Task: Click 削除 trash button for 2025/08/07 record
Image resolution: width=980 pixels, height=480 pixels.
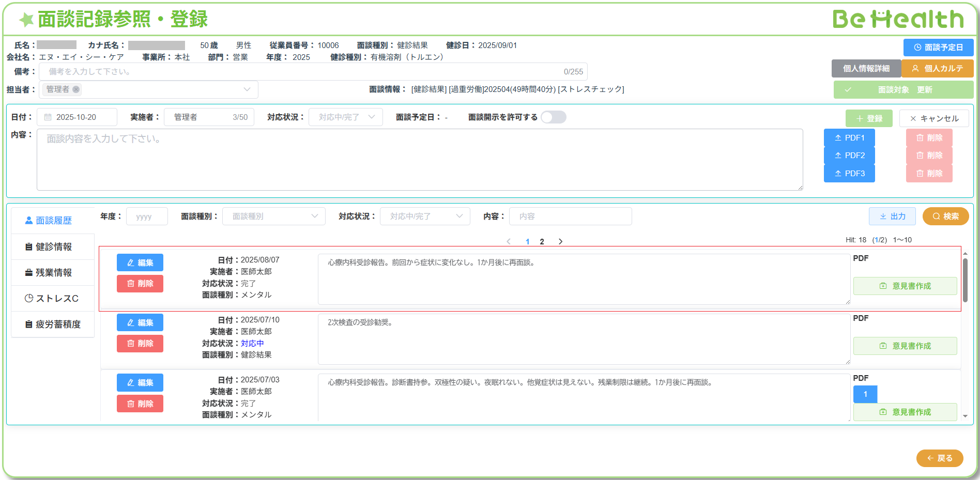Action: [140, 284]
